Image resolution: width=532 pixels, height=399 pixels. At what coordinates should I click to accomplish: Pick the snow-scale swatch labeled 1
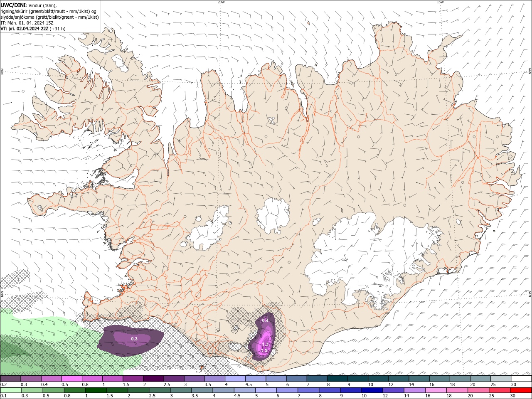[112, 379]
